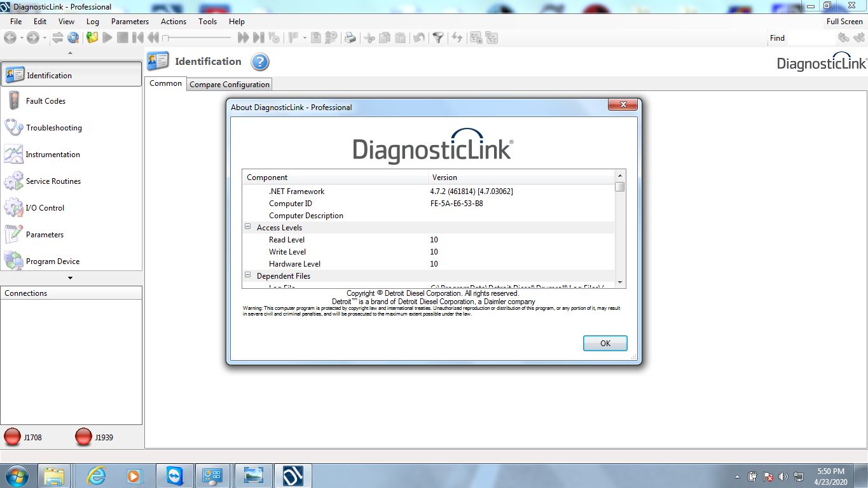The width and height of the screenshot is (868, 488).
Task: Open the Service Routines panel
Action: (x=71, y=181)
